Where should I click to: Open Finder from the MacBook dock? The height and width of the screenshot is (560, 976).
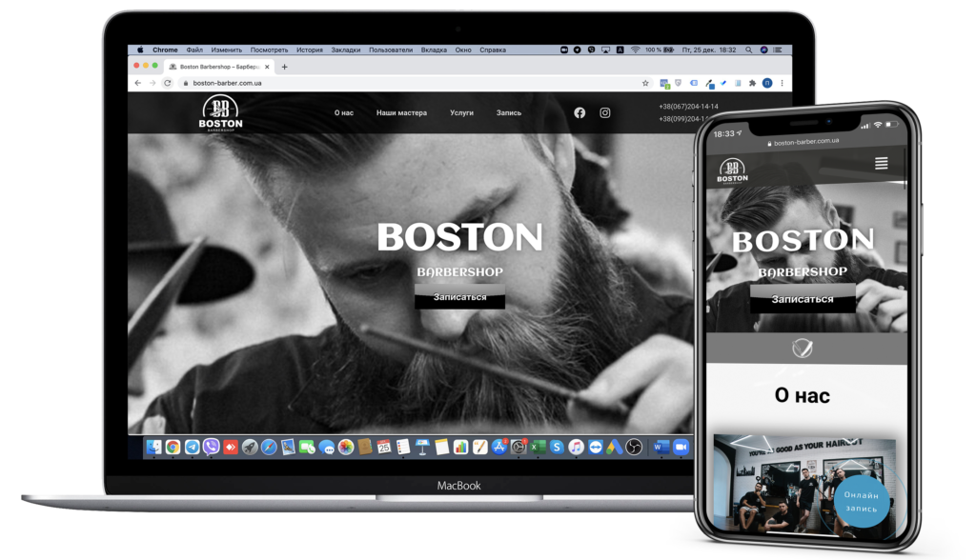click(x=153, y=447)
